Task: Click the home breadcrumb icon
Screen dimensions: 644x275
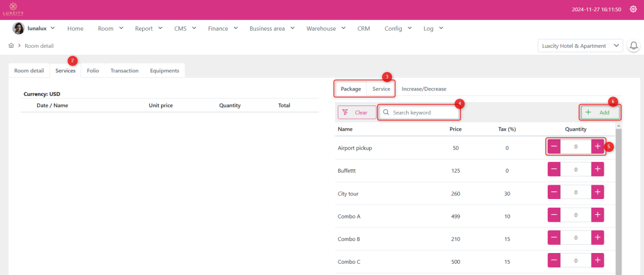Action: pos(11,46)
